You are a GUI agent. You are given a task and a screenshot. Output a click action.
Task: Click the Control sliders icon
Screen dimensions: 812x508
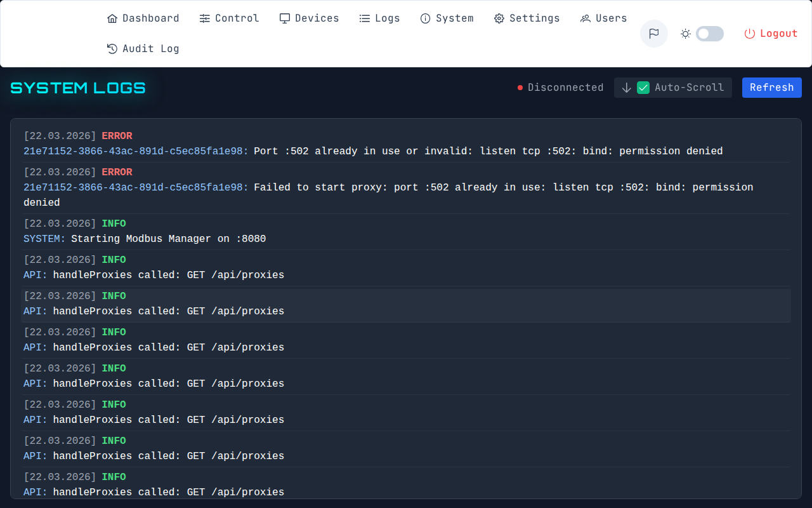tap(204, 18)
